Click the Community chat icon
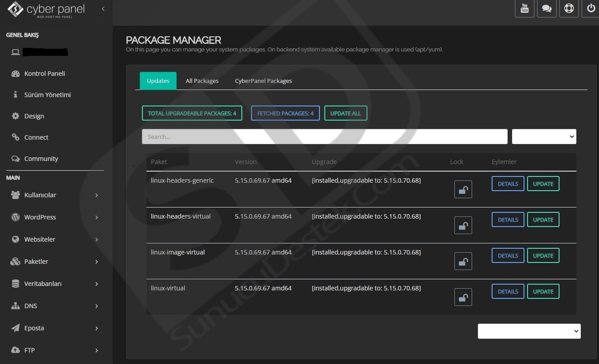The width and height of the screenshot is (599, 364). tap(16, 159)
